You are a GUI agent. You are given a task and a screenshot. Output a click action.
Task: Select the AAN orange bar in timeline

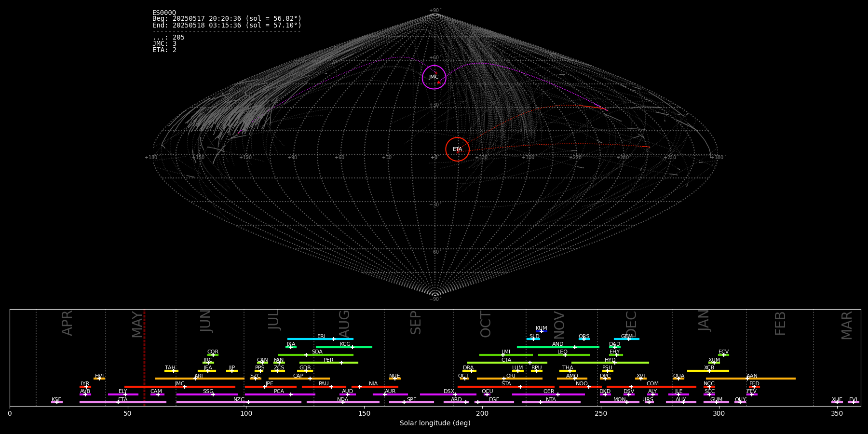(x=751, y=379)
